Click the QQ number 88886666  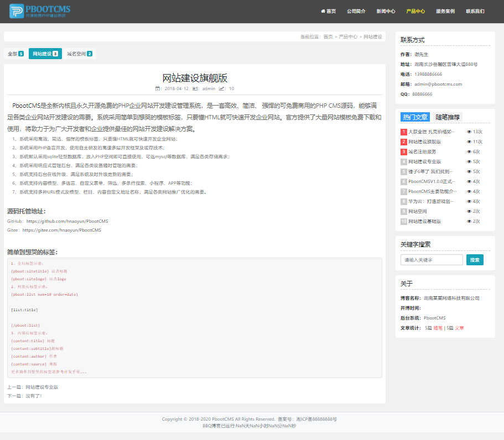(x=422, y=94)
